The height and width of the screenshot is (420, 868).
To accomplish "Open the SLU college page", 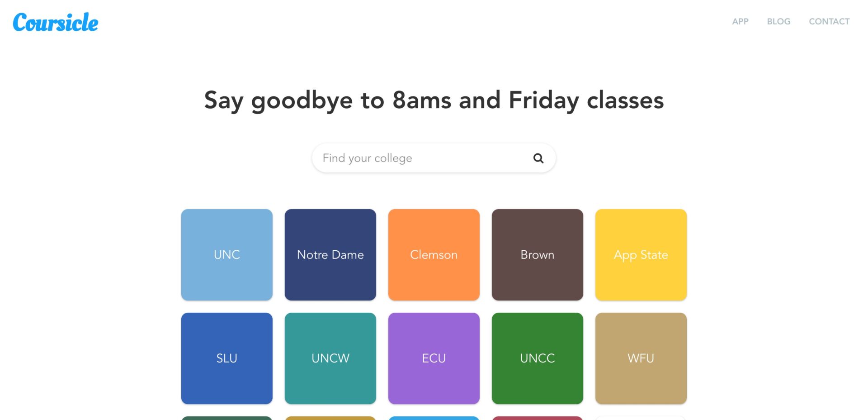I will tap(226, 358).
